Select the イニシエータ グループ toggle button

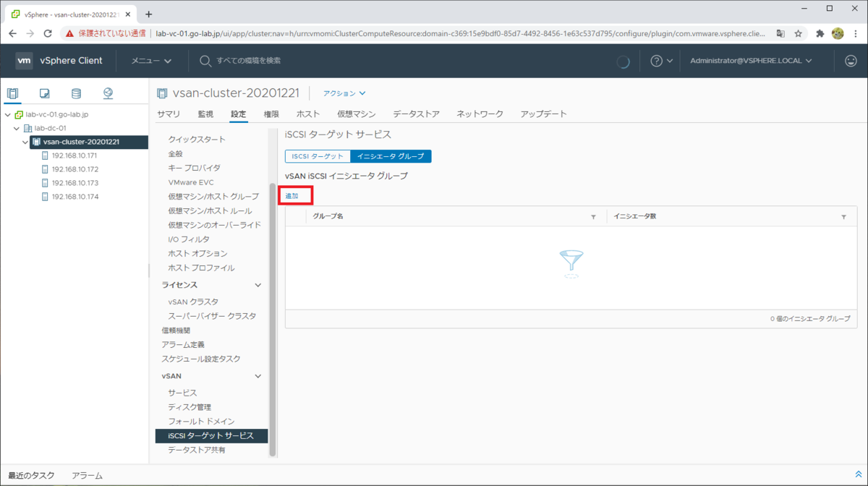pos(391,156)
